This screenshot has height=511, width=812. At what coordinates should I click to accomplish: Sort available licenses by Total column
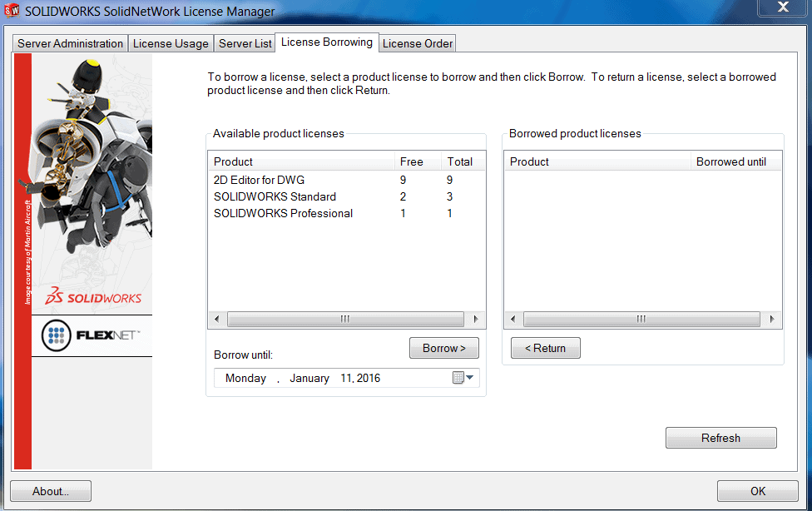[x=463, y=161]
